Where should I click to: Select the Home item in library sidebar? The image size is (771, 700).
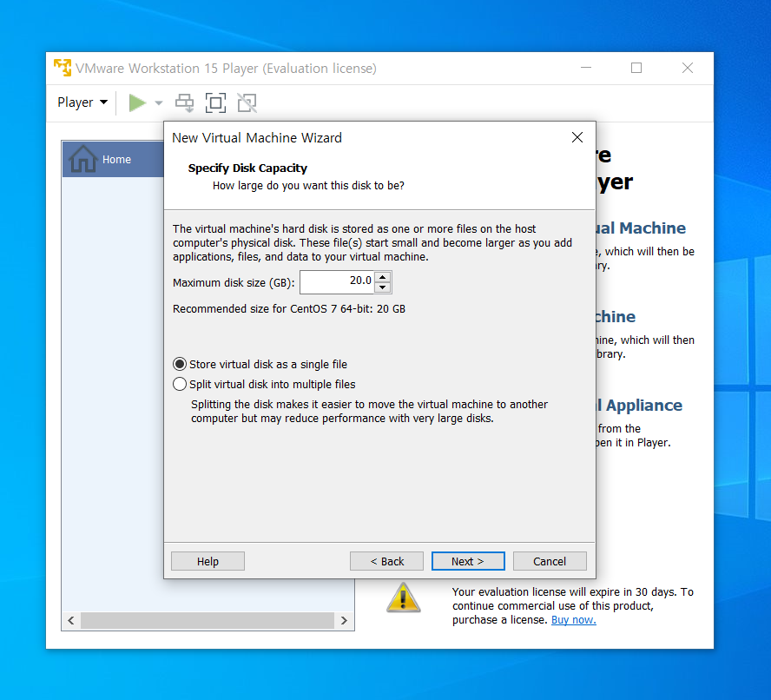pyautogui.click(x=113, y=160)
